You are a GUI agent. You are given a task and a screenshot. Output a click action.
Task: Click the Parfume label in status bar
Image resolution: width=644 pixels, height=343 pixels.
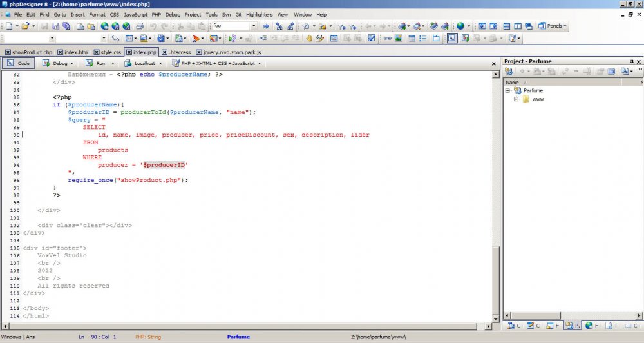coord(238,337)
